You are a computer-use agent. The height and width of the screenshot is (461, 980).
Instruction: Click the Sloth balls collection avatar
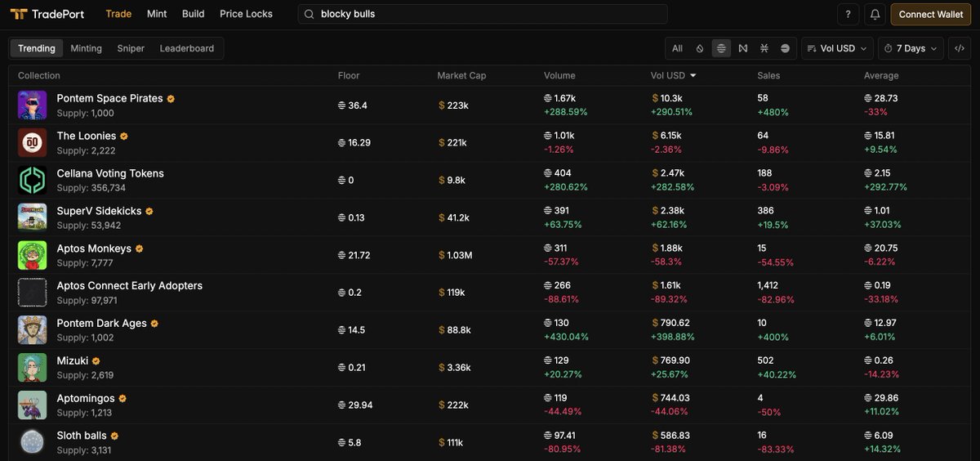click(x=32, y=442)
